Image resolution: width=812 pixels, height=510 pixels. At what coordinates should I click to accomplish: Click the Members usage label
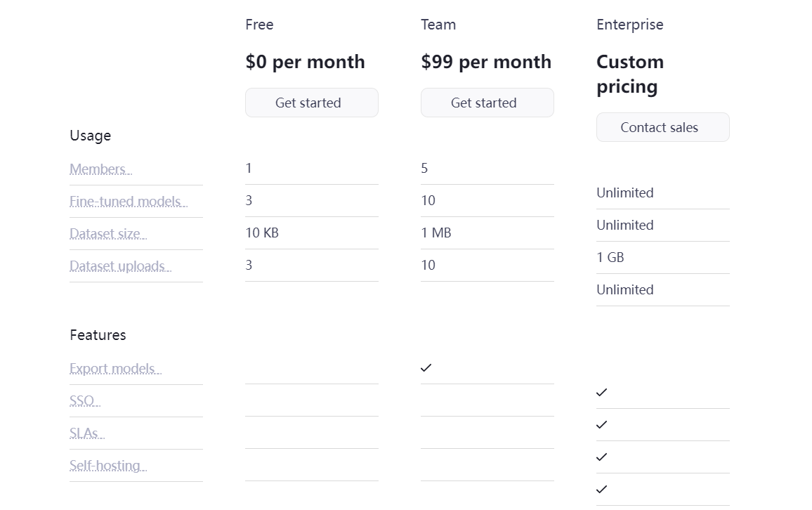coord(100,169)
